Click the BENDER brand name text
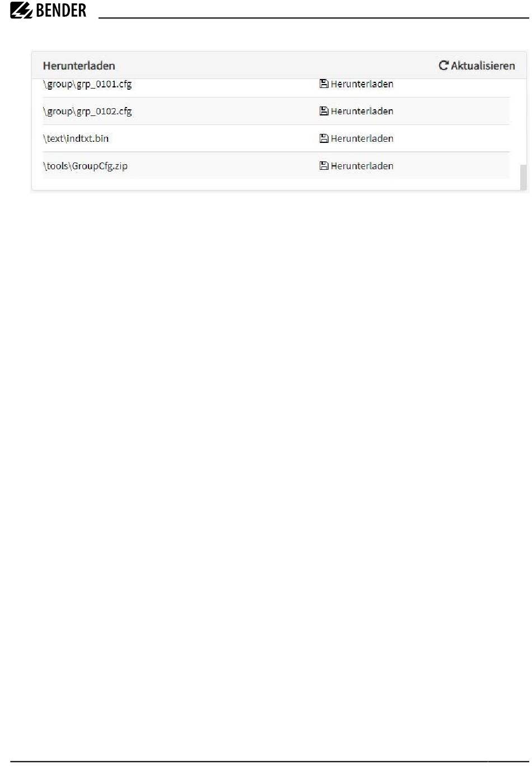 pyautogui.click(x=61, y=11)
